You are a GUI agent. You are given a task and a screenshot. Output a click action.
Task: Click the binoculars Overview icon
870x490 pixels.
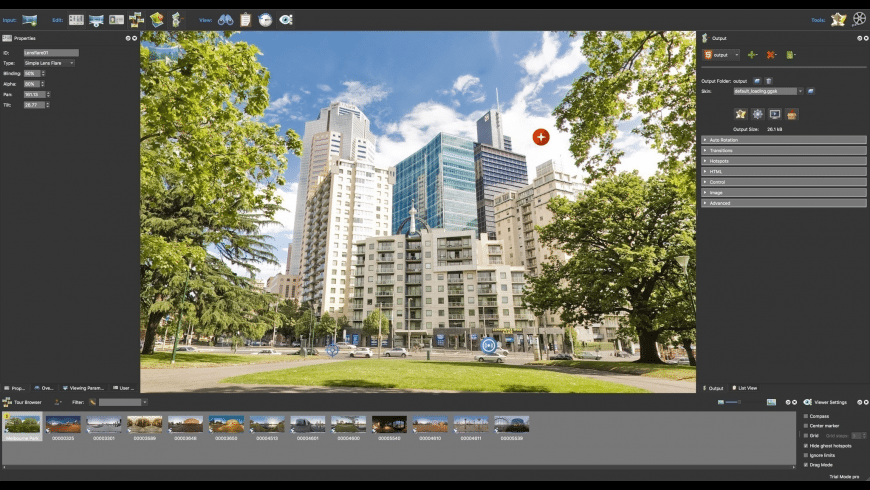(x=225, y=20)
